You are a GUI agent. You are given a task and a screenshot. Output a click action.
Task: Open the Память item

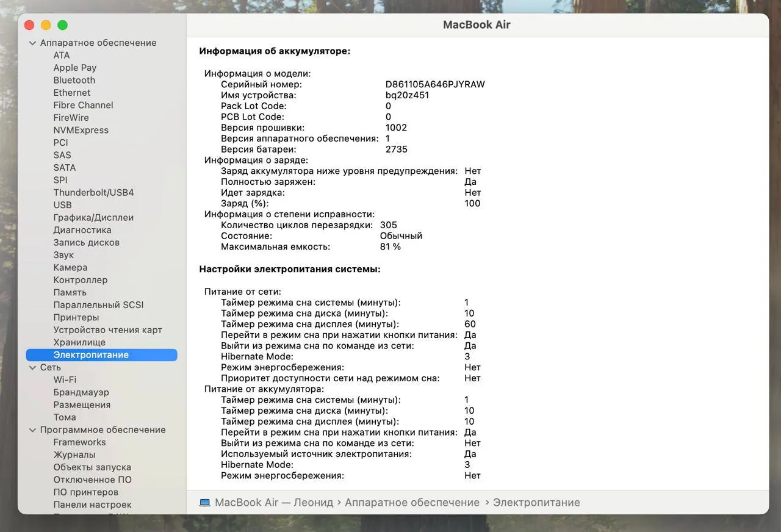[70, 292]
